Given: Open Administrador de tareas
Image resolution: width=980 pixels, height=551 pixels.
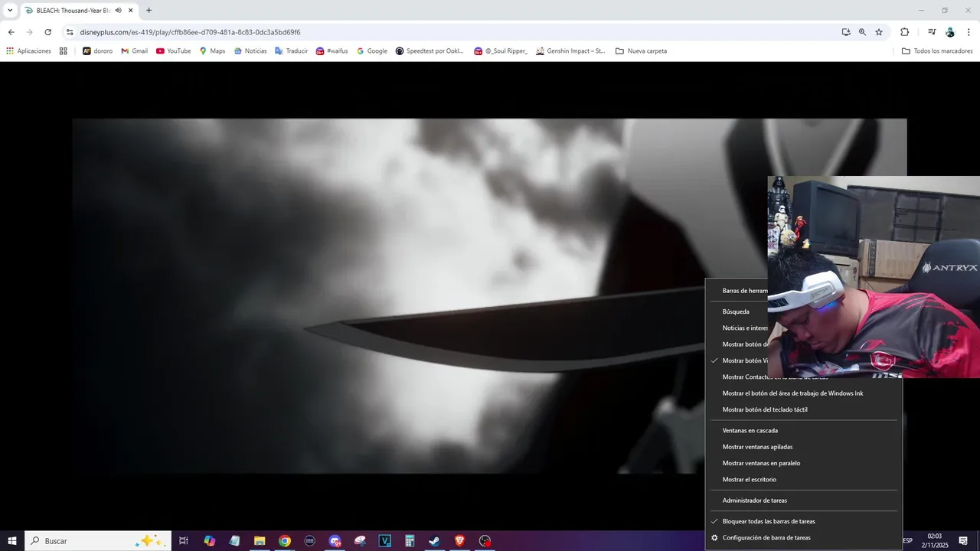Looking at the screenshot, I should click(755, 500).
